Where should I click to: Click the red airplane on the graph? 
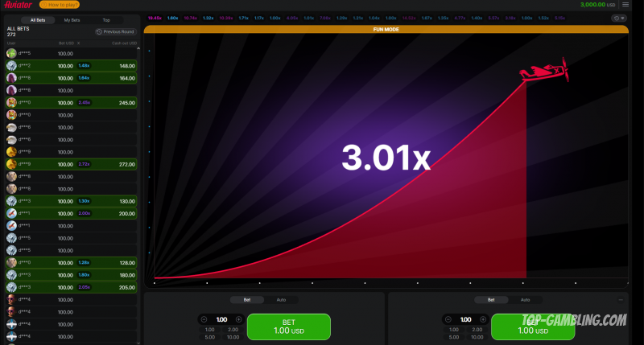click(x=544, y=71)
